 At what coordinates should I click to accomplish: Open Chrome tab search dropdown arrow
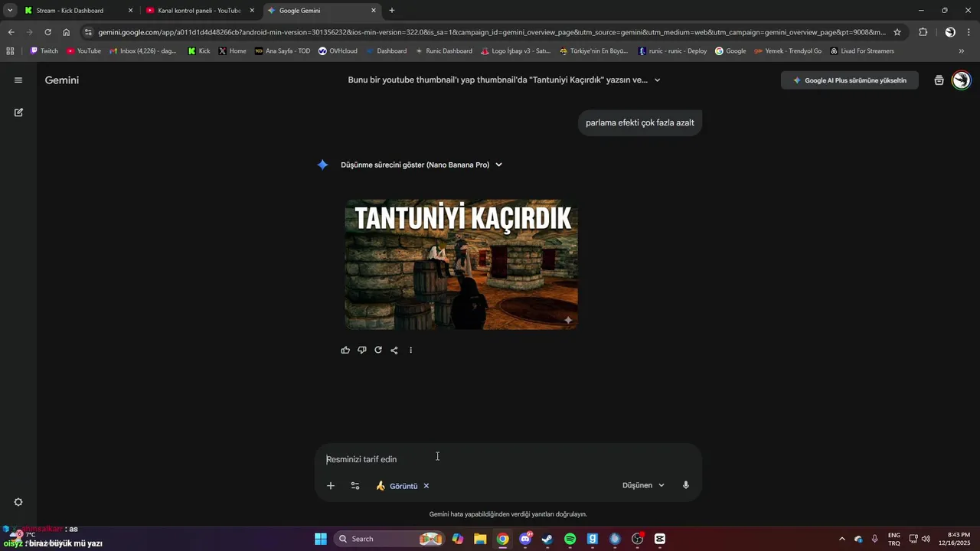point(10,11)
